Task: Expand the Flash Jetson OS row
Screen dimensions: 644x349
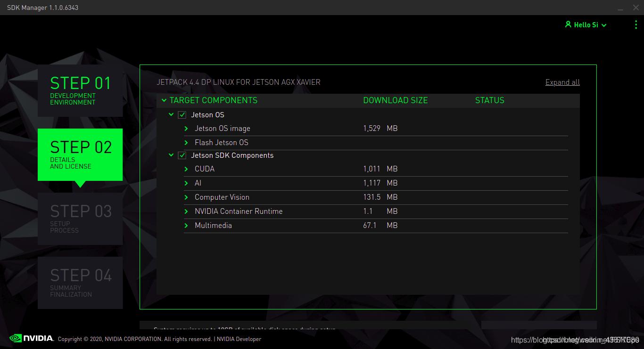Action: click(x=186, y=143)
